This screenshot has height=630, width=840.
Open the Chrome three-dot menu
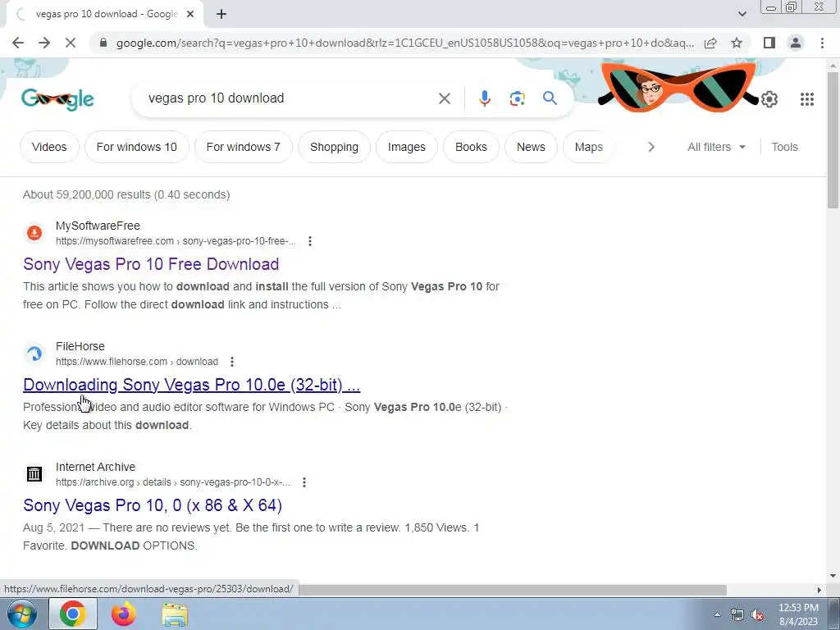coord(822,43)
